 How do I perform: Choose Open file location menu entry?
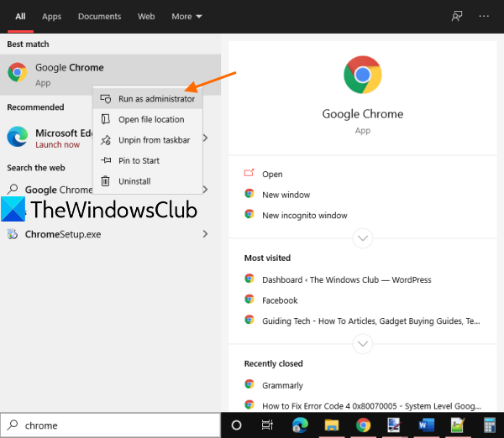[x=148, y=119]
